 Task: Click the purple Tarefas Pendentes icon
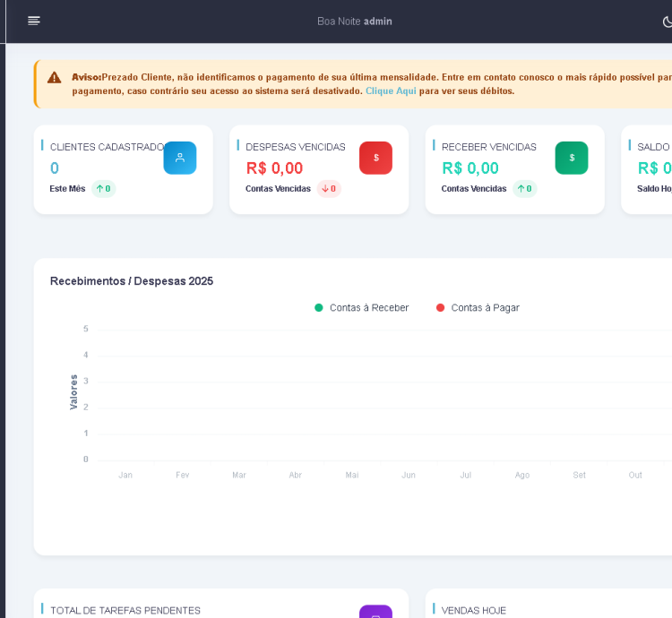click(375, 613)
